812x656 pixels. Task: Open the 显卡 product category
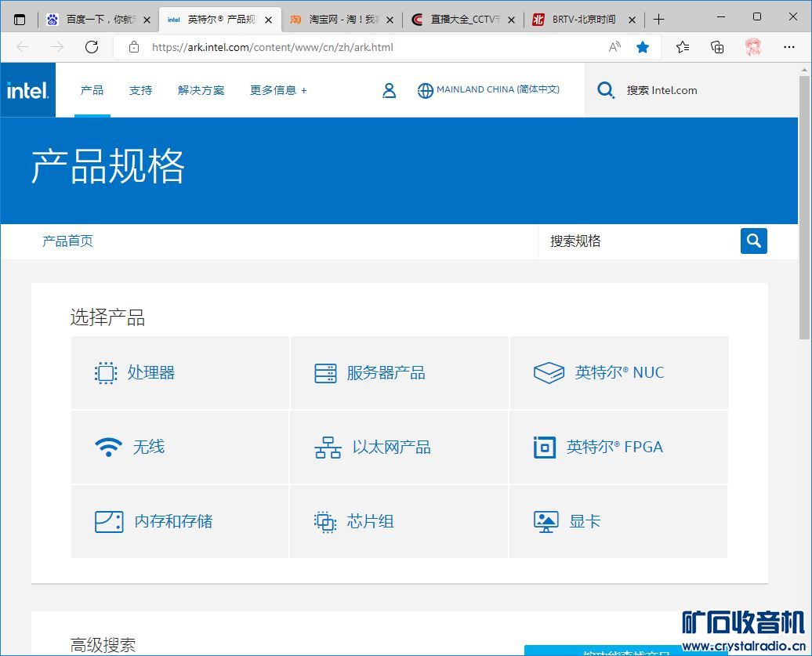tap(618, 522)
